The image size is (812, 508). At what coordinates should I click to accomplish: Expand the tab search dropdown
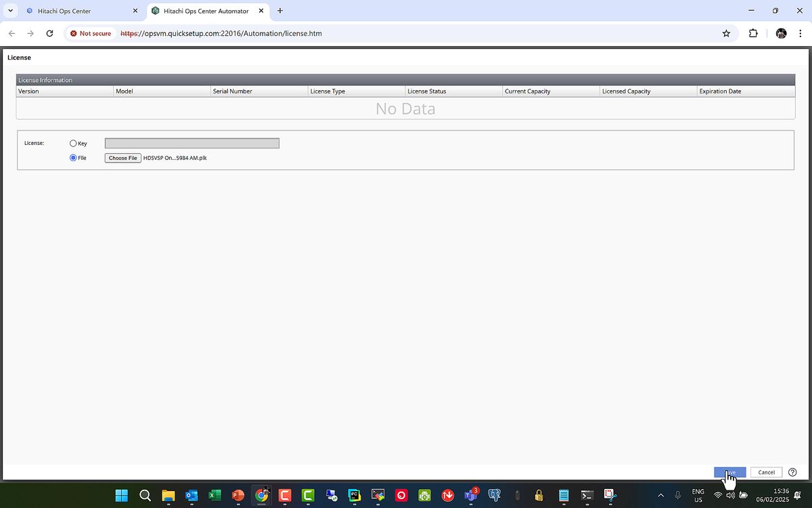click(10, 11)
